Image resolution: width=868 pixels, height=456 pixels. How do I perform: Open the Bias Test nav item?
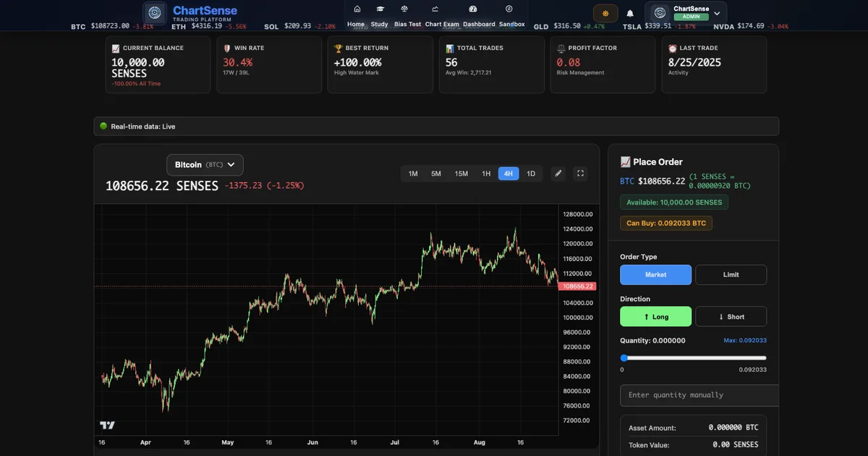(x=407, y=24)
